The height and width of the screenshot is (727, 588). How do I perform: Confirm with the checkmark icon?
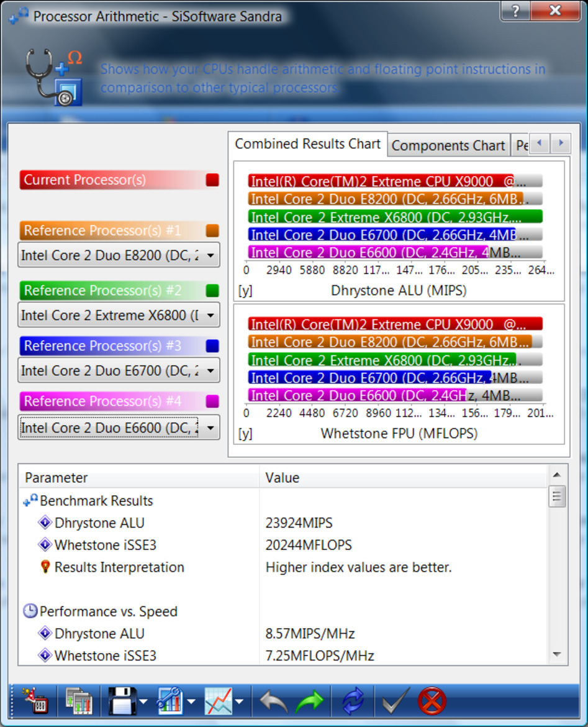[x=394, y=700]
